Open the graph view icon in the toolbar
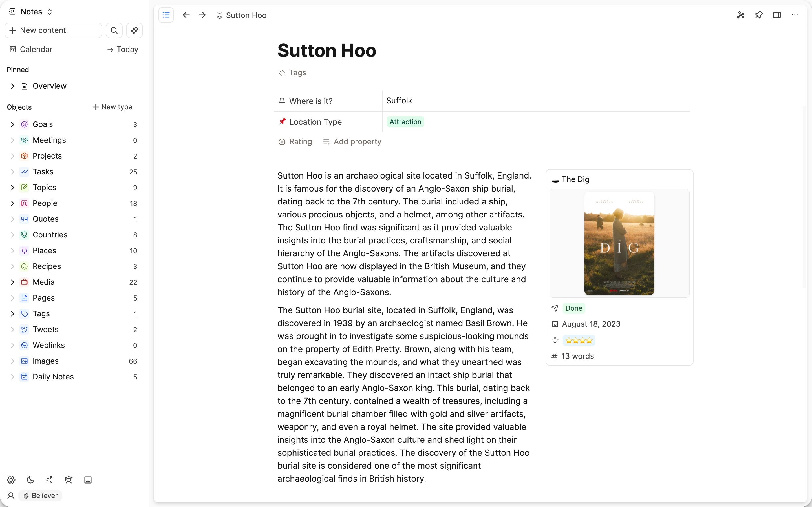 741,15
